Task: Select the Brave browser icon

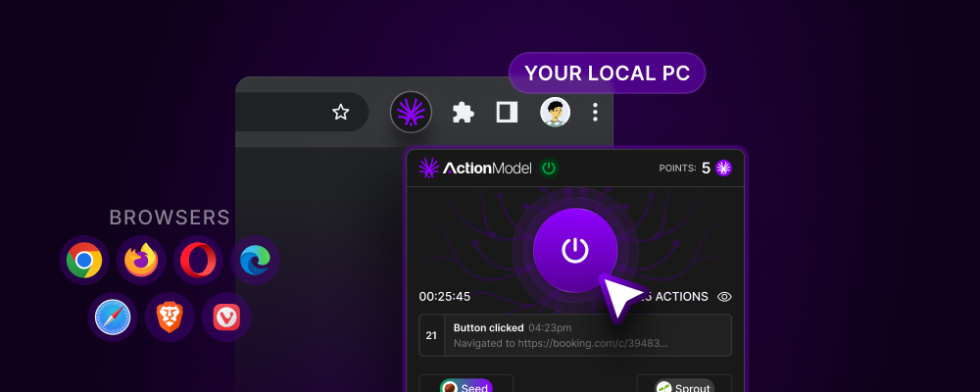Action: 170,317
